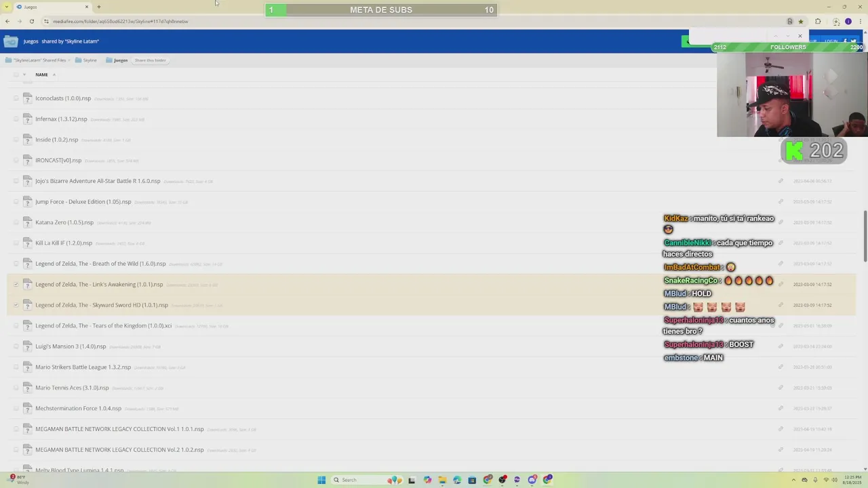Open the Chrome downloads icon
Screen dimensions: 868x488
(x=835, y=22)
